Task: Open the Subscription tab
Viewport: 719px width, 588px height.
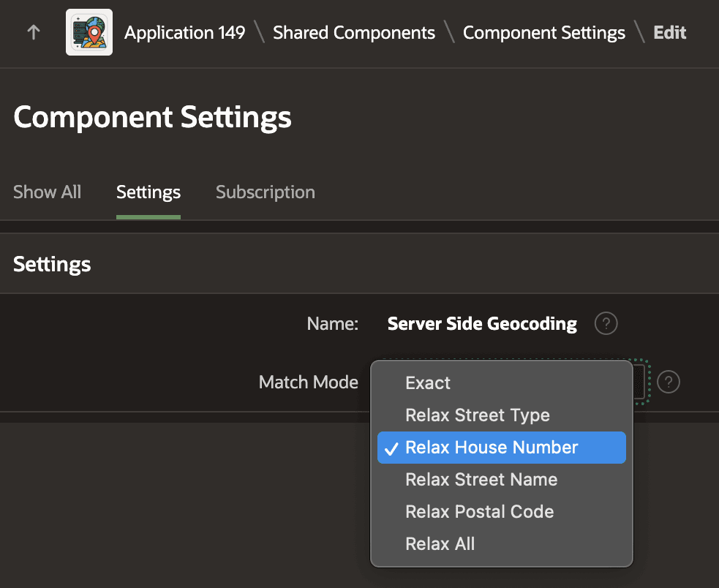Action: point(266,192)
